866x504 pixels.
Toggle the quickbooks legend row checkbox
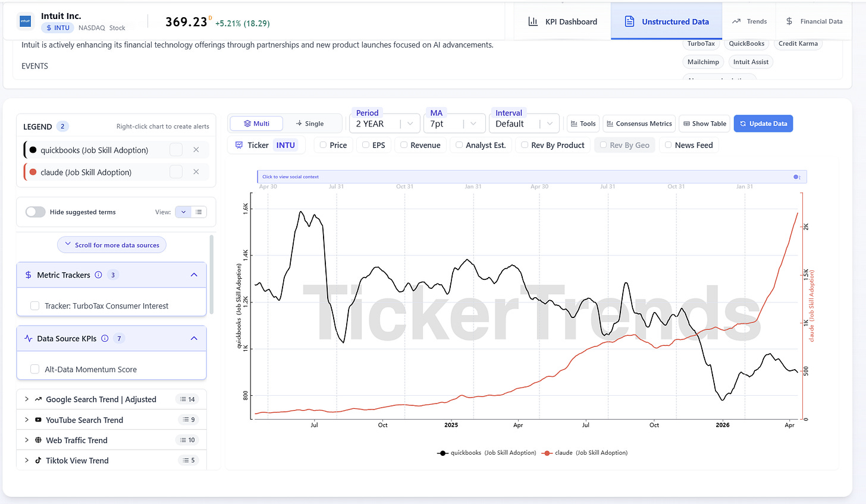click(x=176, y=150)
